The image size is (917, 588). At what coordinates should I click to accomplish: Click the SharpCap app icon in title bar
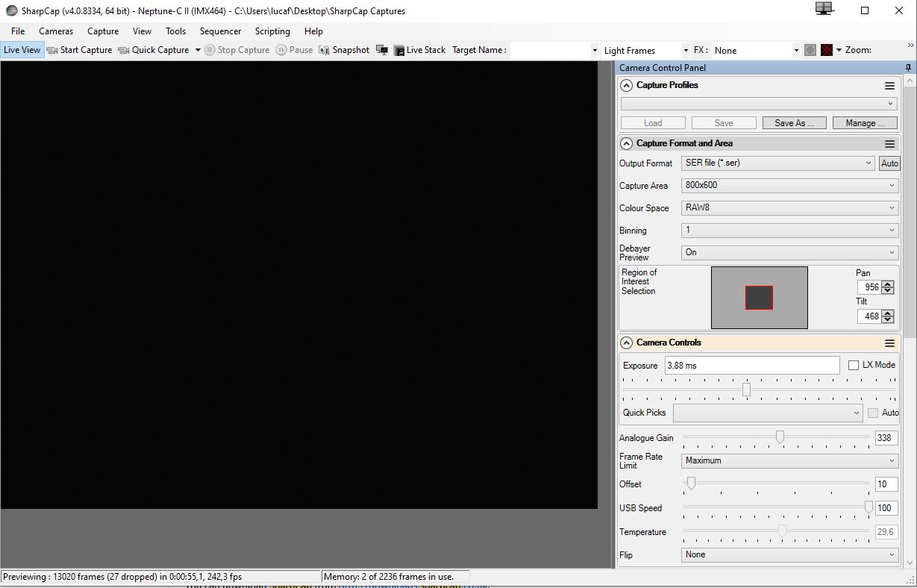pyautogui.click(x=11, y=10)
